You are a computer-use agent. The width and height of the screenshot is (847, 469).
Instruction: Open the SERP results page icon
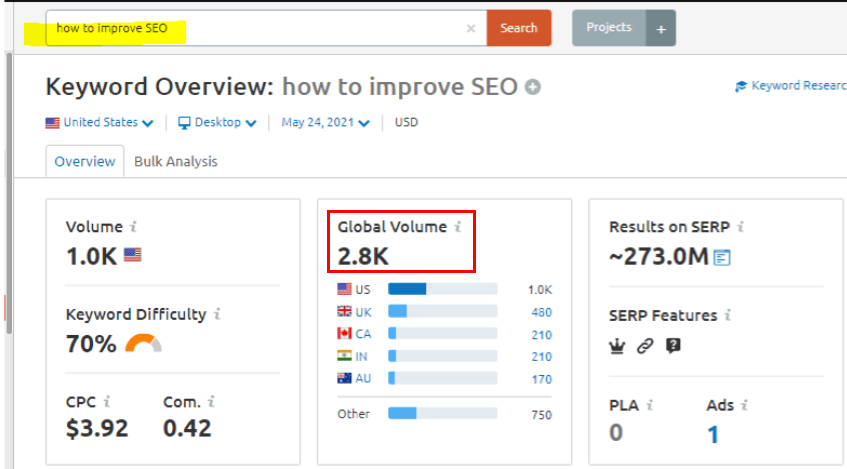pos(722,258)
